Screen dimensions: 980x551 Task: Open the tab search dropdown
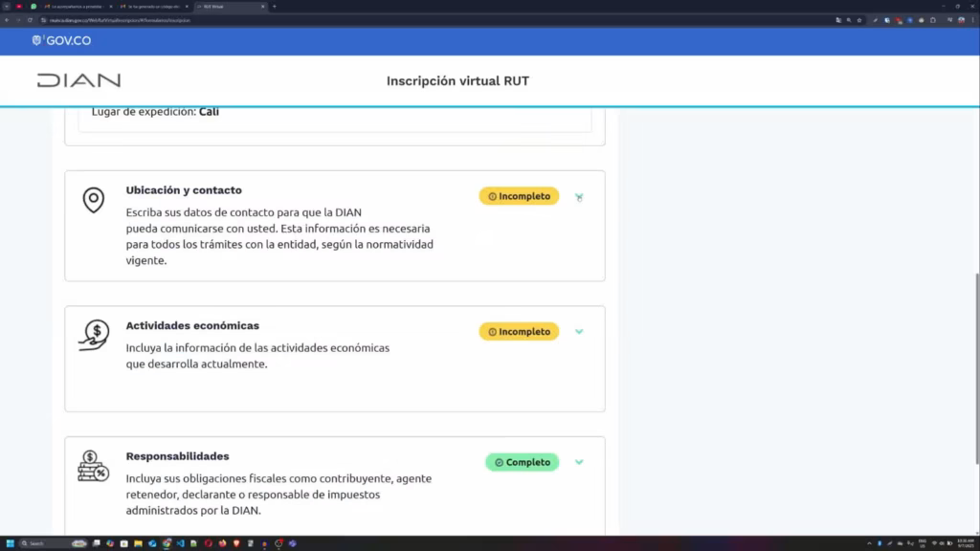(x=7, y=7)
